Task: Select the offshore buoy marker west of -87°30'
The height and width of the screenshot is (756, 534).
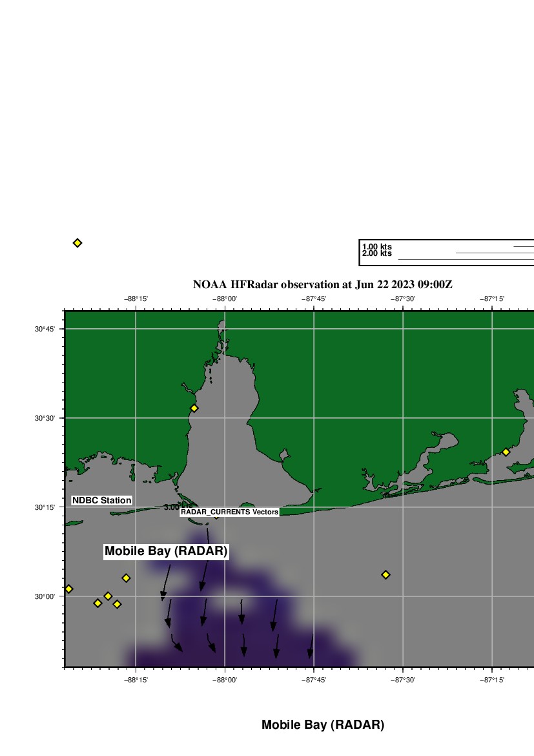Action: click(385, 574)
